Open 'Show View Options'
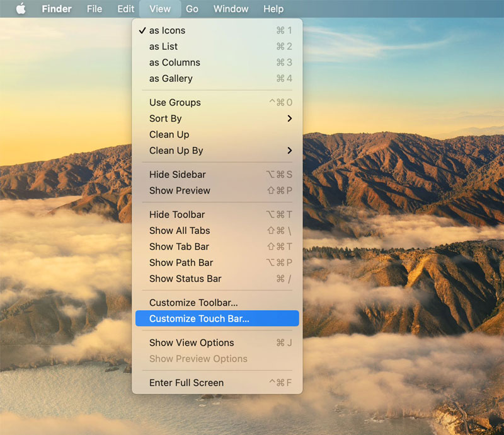Image resolution: width=504 pixels, height=435 pixels. (192, 343)
